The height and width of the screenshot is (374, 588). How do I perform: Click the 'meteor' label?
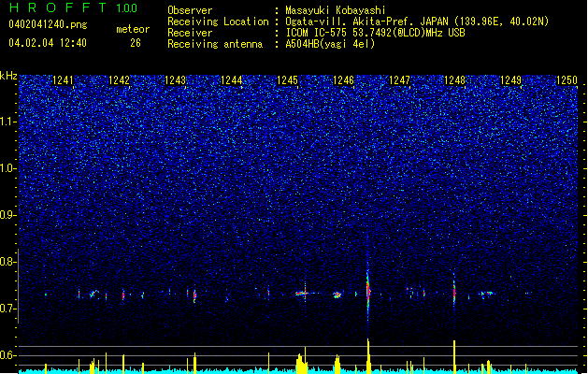click(133, 29)
